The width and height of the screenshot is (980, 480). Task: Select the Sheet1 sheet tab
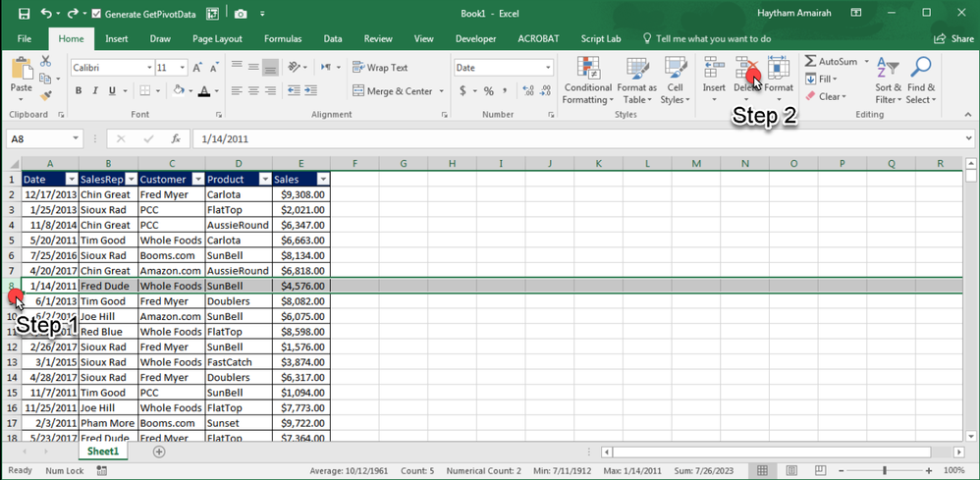103,452
